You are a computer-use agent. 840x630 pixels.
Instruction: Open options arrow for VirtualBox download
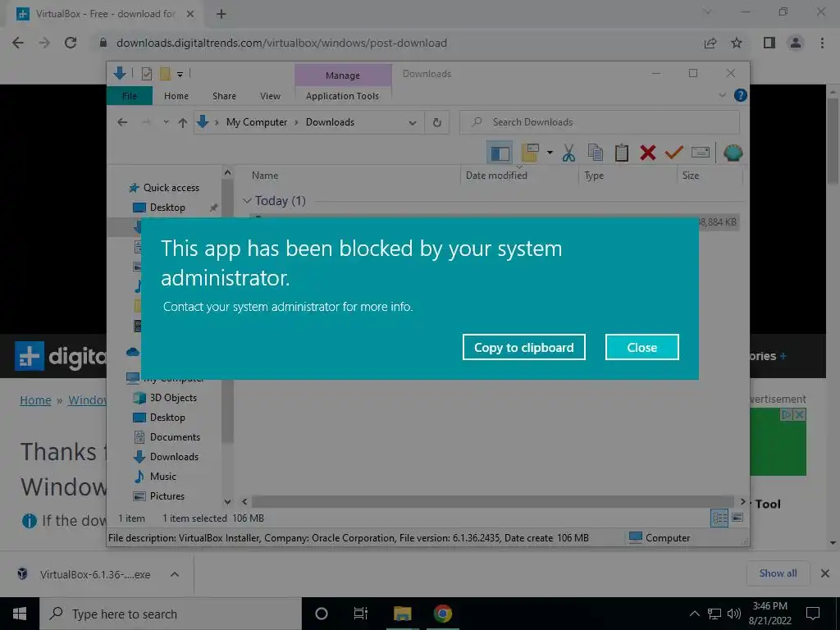[x=175, y=574]
